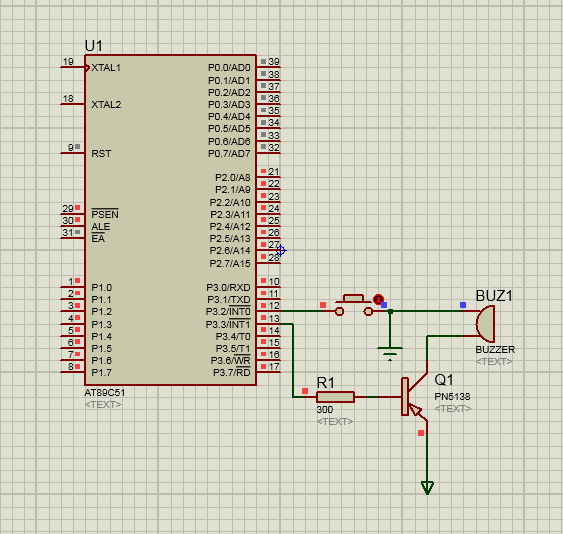This screenshot has width=563, height=534.
Task: Click the push button switch symbol
Action: click(354, 306)
